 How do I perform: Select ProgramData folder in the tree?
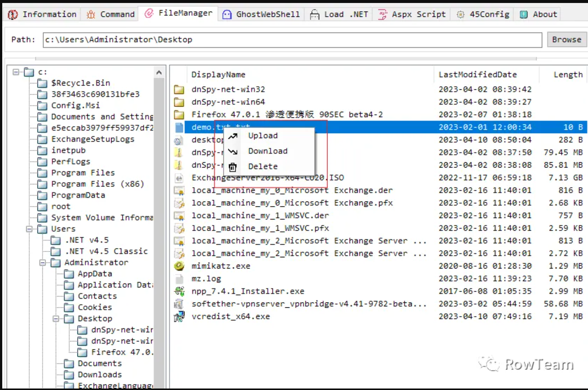click(x=78, y=195)
